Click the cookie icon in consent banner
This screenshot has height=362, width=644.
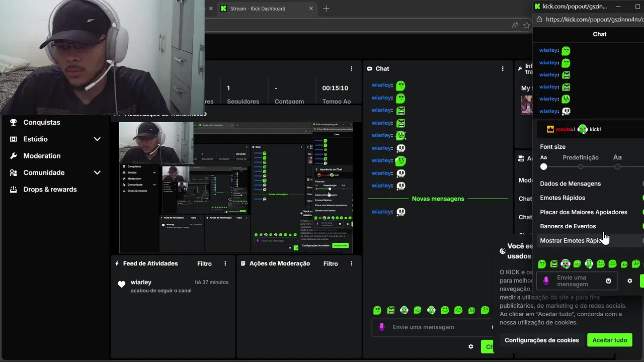pos(503,251)
